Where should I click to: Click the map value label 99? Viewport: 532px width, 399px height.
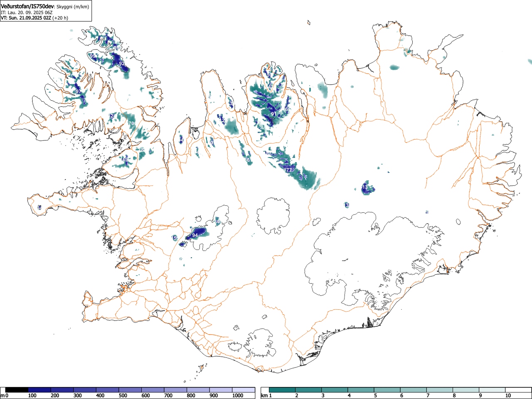coord(92,56)
